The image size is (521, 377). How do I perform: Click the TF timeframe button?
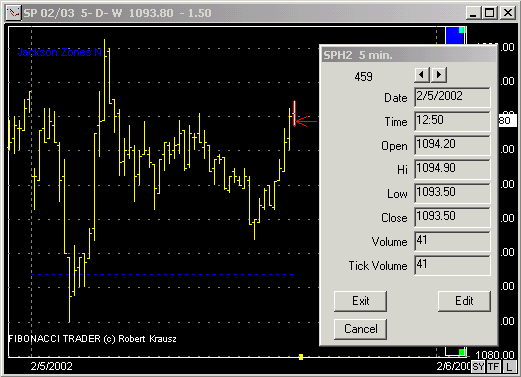coord(494,367)
